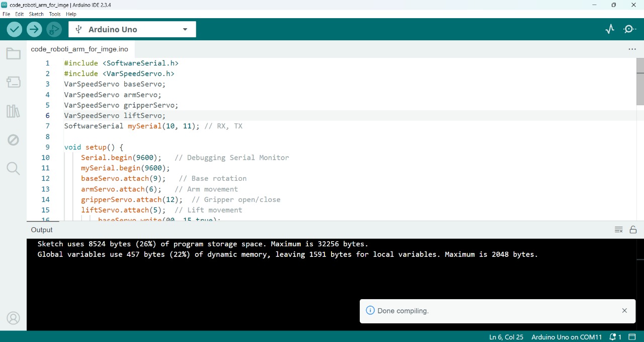Click the Sketch uses 8524 bytes output line

(x=203, y=244)
